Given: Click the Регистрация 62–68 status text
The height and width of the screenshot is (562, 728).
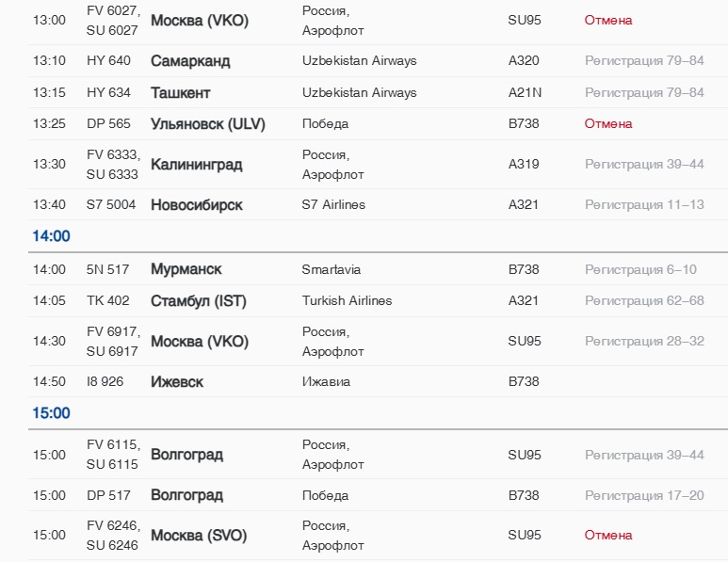Looking at the screenshot, I should (x=644, y=301).
